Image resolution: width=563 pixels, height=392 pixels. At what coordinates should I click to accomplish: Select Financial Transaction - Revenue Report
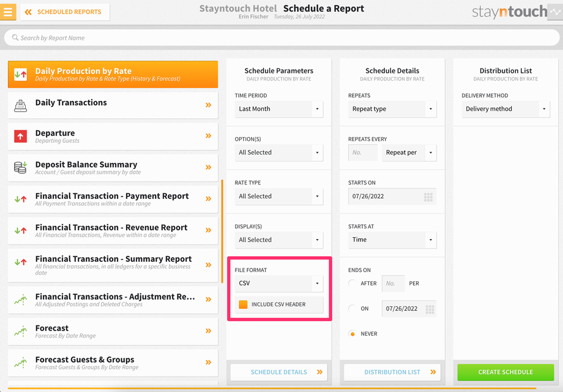coord(113,231)
